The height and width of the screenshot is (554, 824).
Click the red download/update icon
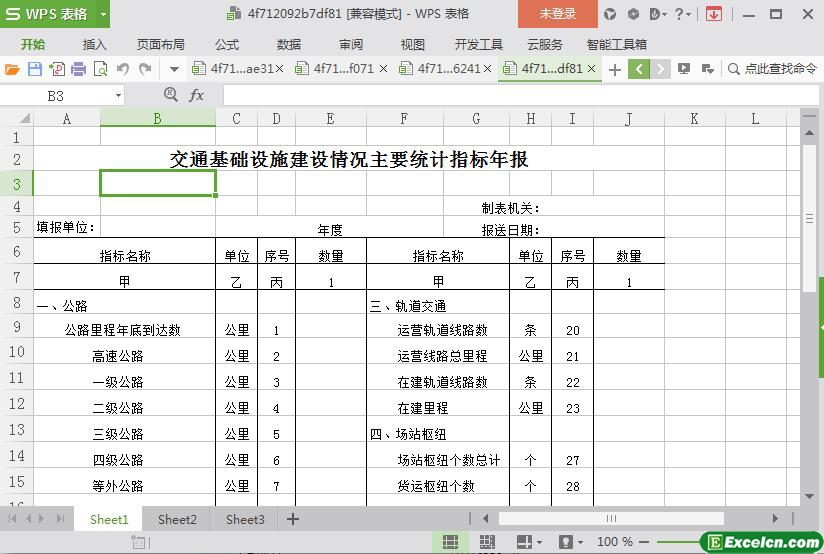pos(714,14)
